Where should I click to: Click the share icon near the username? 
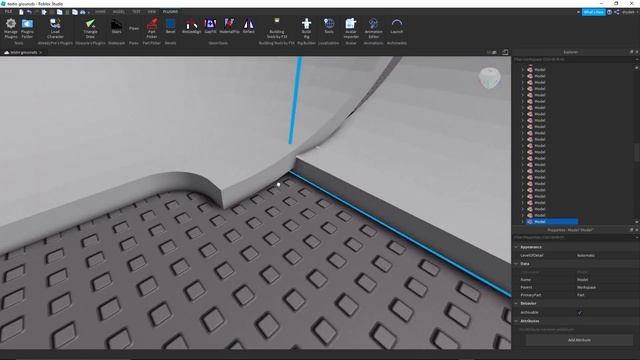tap(617, 12)
